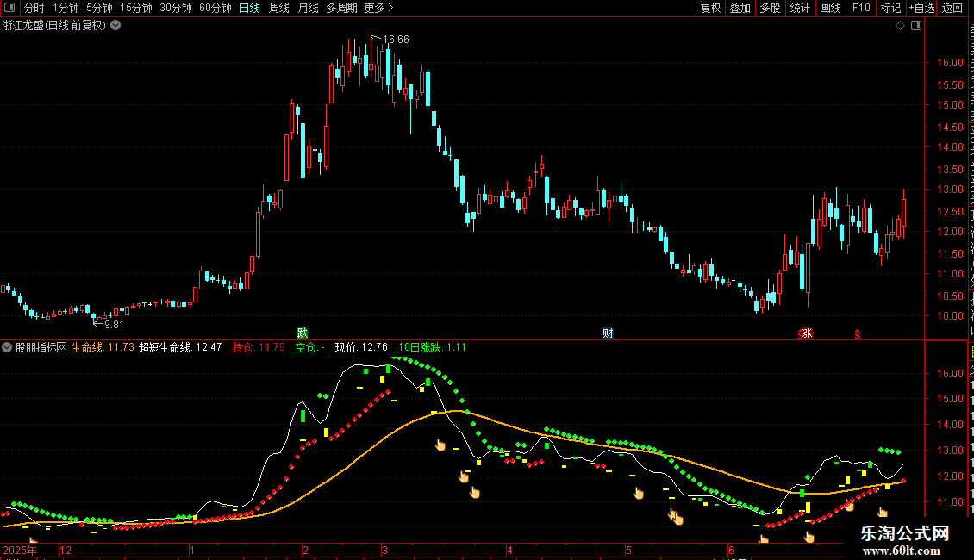Click the 浙江龙盛(日线.前复权) title
This screenshot has height=560, width=974.
54,26
